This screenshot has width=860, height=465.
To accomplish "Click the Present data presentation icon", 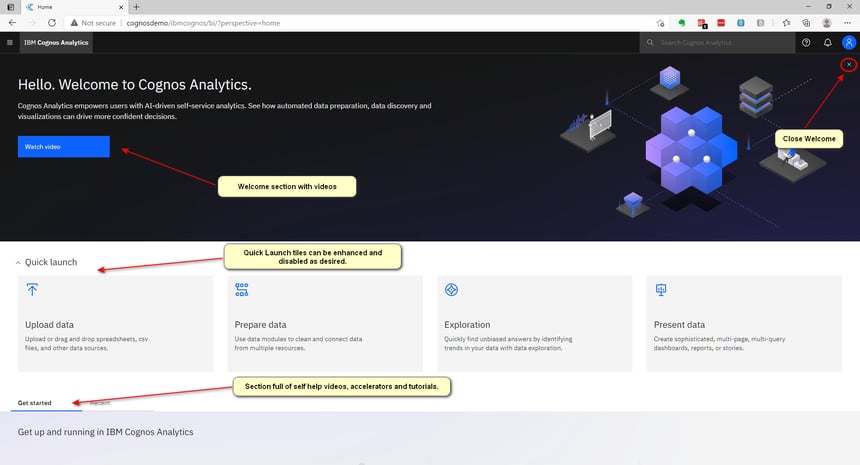I will (x=661, y=290).
